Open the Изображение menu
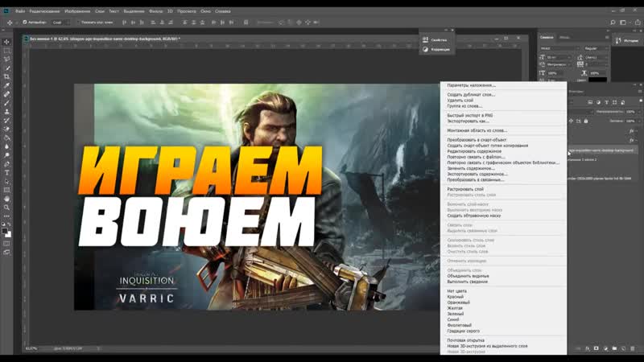 point(77,11)
